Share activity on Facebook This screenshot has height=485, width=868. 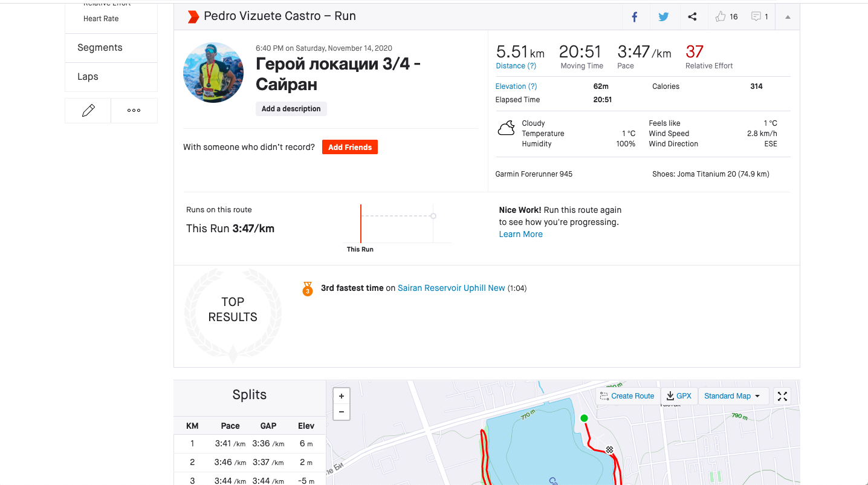click(x=635, y=17)
